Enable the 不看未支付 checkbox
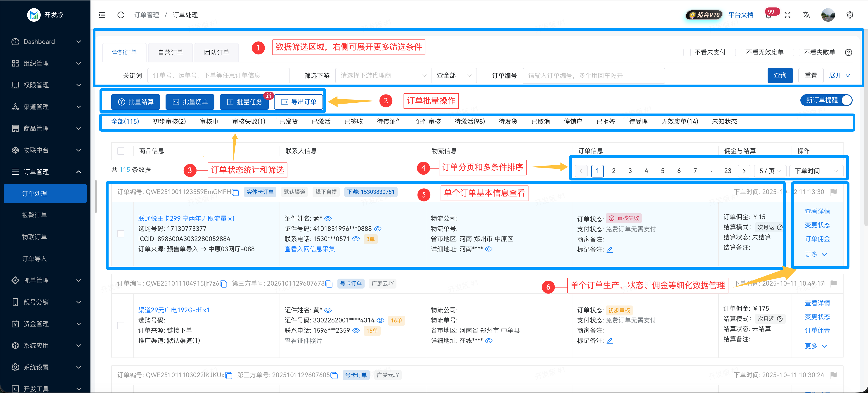The height and width of the screenshot is (393, 868). [687, 52]
